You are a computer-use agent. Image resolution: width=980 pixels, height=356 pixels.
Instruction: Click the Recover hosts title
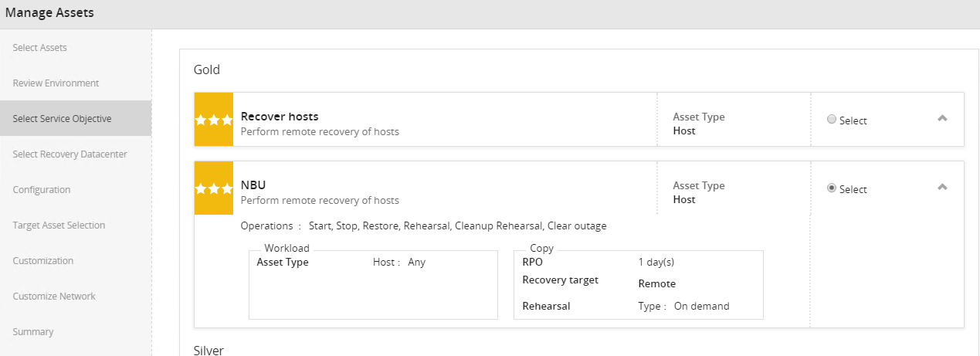click(280, 117)
